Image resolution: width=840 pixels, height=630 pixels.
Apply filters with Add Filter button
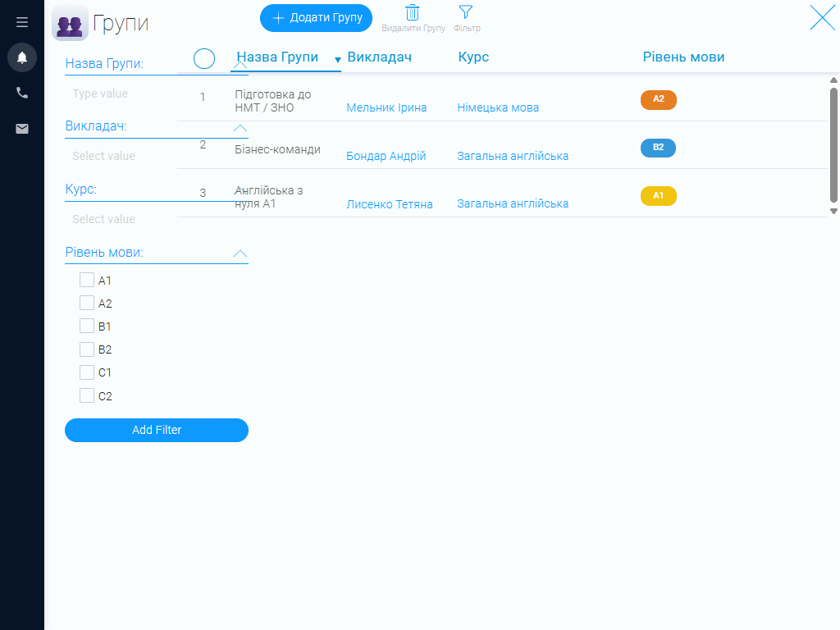coord(157,430)
